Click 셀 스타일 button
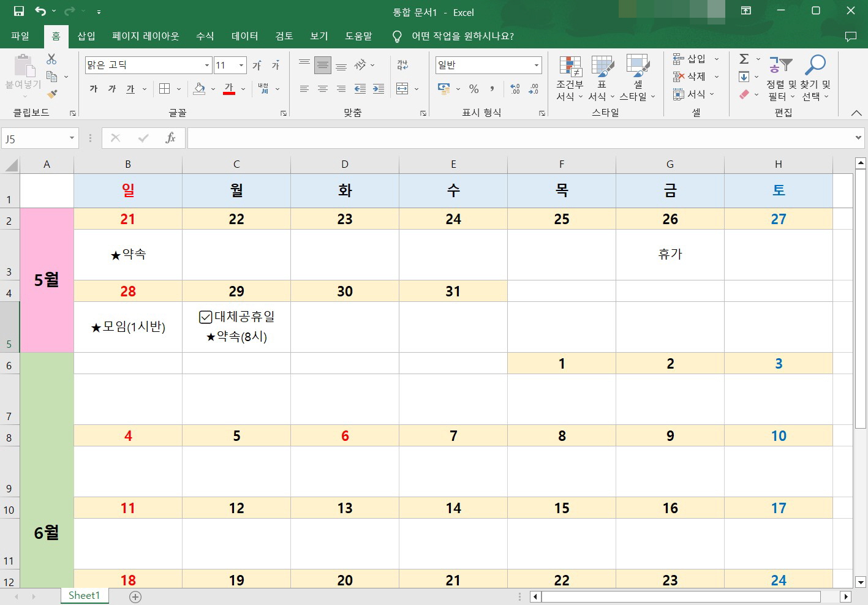Image resolution: width=868 pixels, height=605 pixels. click(638, 78)
